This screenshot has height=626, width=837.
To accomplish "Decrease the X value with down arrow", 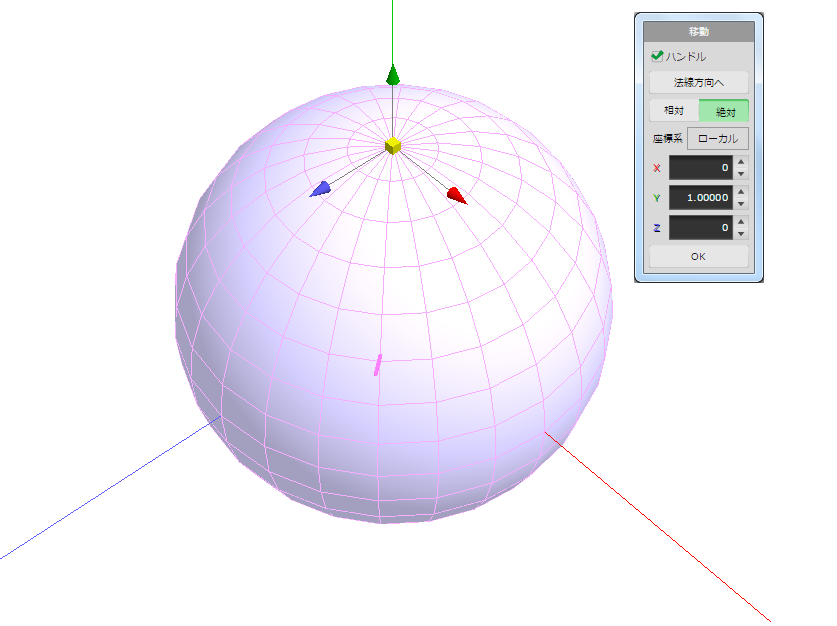I will (x=741, y=174).
